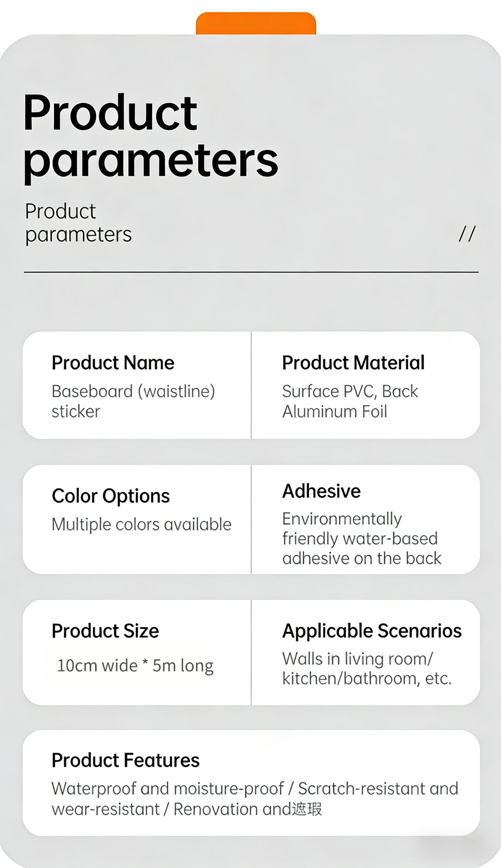This screenshot has height=868, width=501.
Task: Click the Surface PVC, Back Aluminum Foil text
Action: pyautogui.click(x=349, y=401)
